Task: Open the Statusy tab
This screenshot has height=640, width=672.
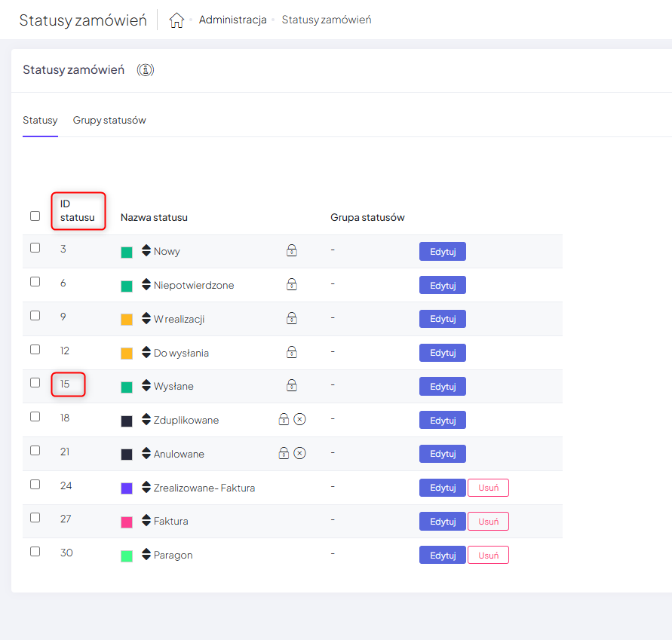Action: point(40,121)
